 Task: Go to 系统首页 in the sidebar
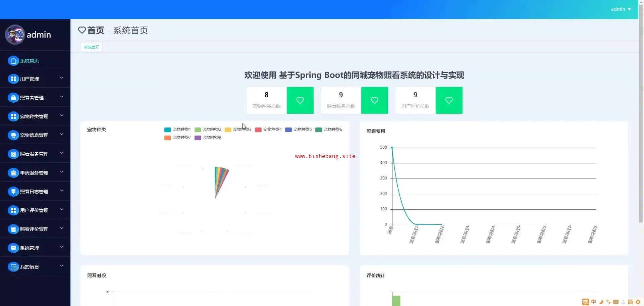[x=30, y=61]
